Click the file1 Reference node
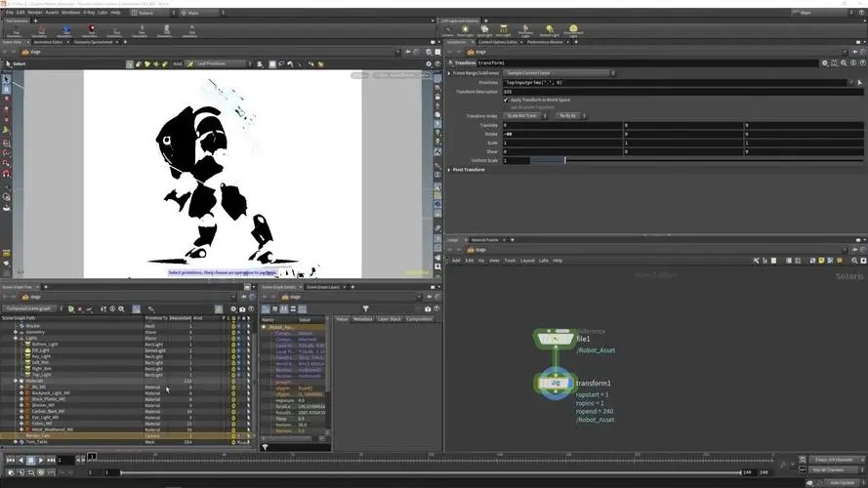 point(555,338)
